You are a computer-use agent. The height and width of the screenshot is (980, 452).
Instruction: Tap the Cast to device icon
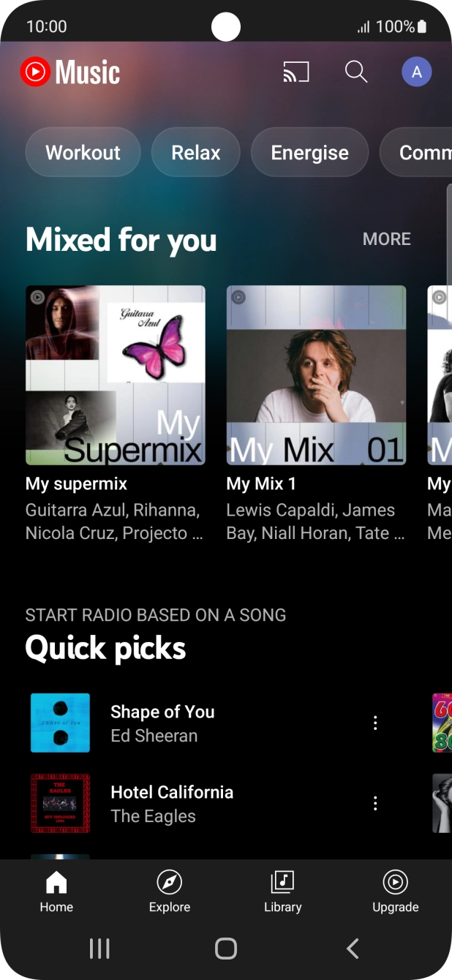296,72
